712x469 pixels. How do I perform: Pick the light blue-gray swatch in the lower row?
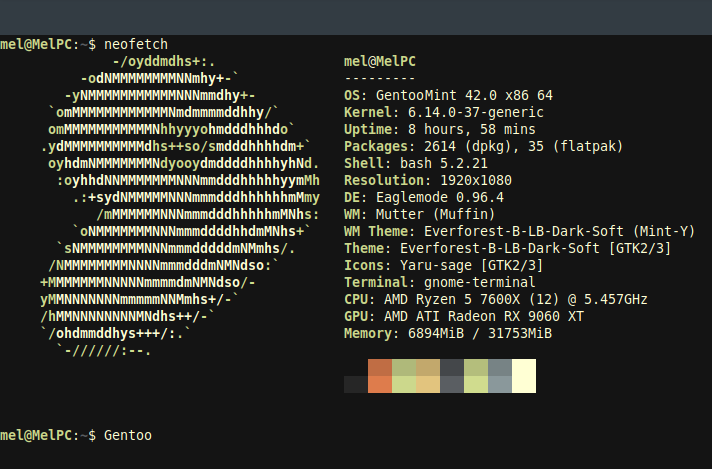pyautogui.click(x=500, y=385)
